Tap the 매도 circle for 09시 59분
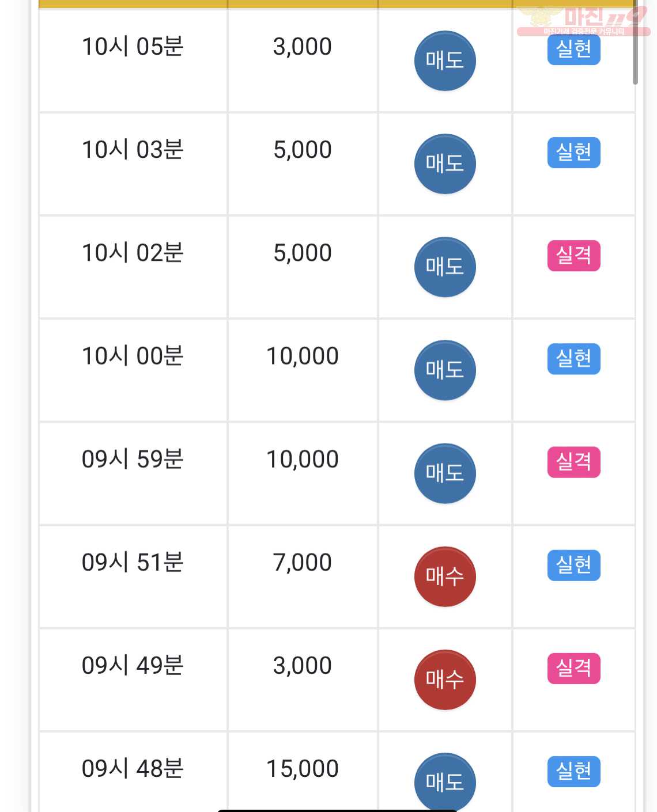 click(x=445, y=473)
